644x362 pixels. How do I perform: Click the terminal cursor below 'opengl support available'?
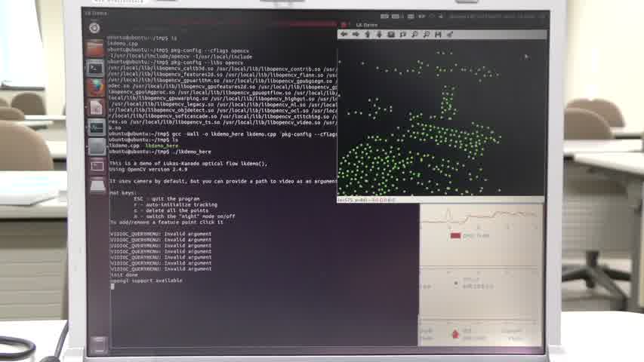(112, 286)
